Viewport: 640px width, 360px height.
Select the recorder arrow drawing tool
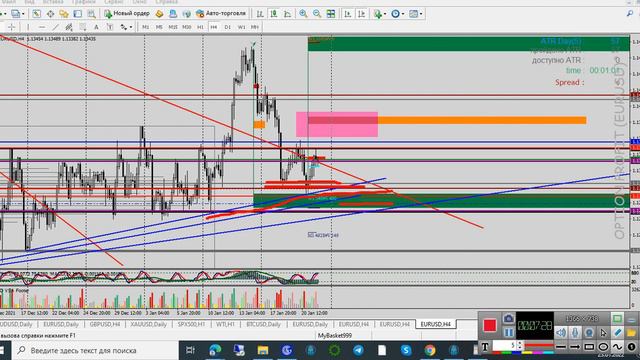(x=575, y=347)
